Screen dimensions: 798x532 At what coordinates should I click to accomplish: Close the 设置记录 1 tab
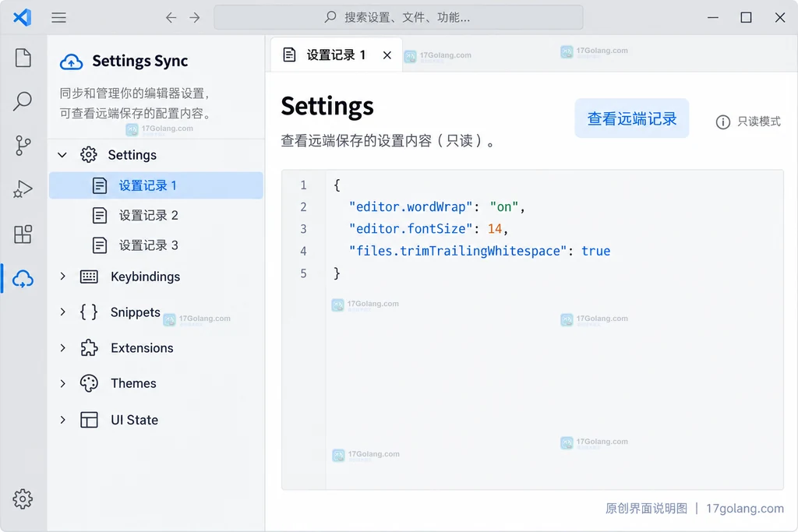coord(387,55)
